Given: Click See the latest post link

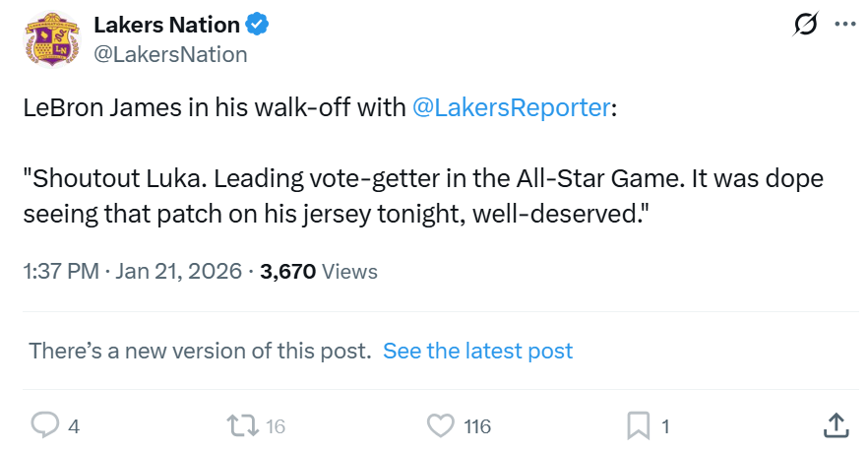Looking at the screenshot, I should (x=477, y=351).
